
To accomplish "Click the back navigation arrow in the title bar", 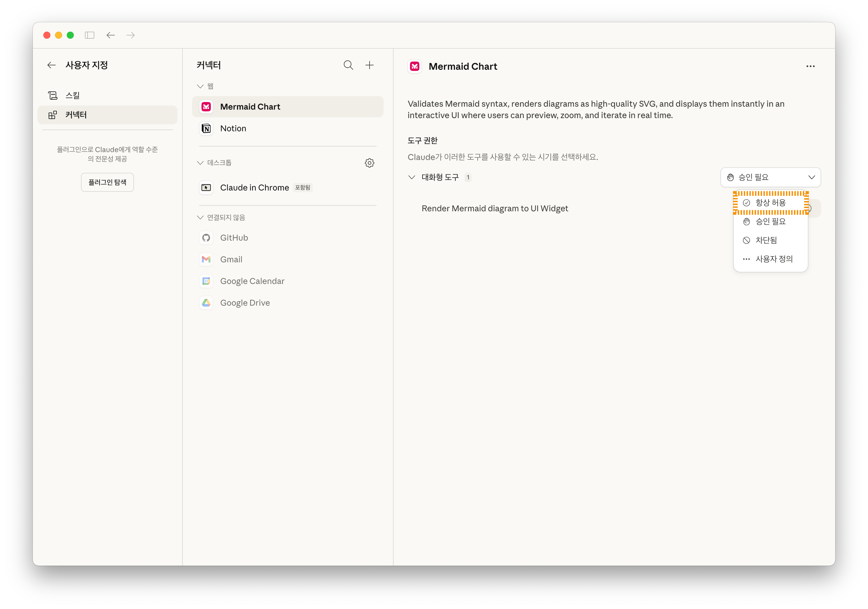I will pos(110,35).
